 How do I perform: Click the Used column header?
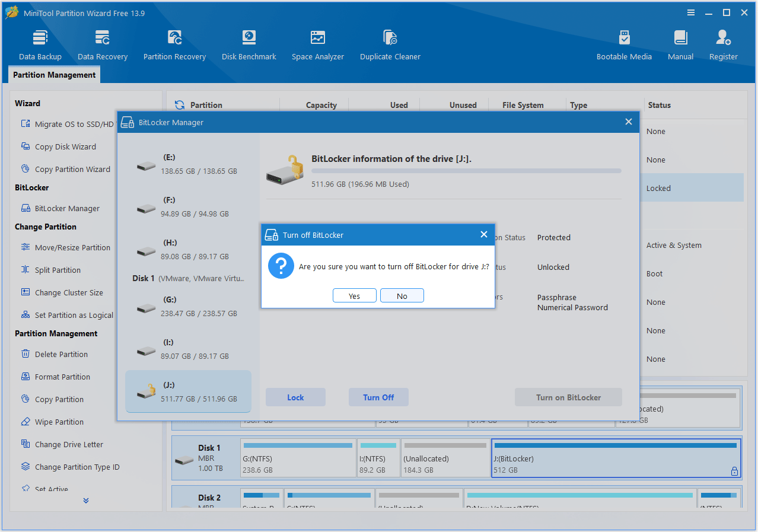(399, 105)
